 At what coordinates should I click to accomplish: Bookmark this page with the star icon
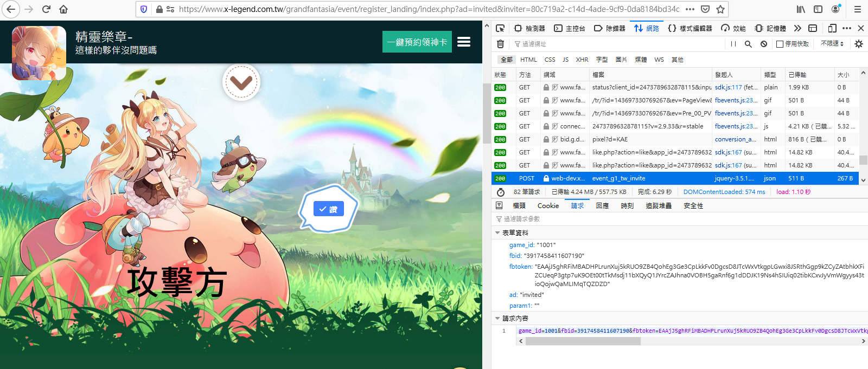click(720, 9)
